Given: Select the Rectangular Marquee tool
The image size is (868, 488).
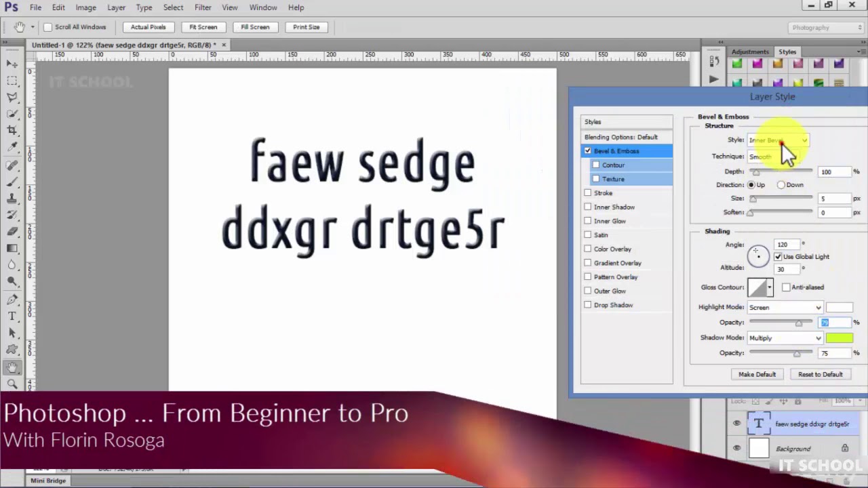Looking at the screenshot, I should 12,81.
